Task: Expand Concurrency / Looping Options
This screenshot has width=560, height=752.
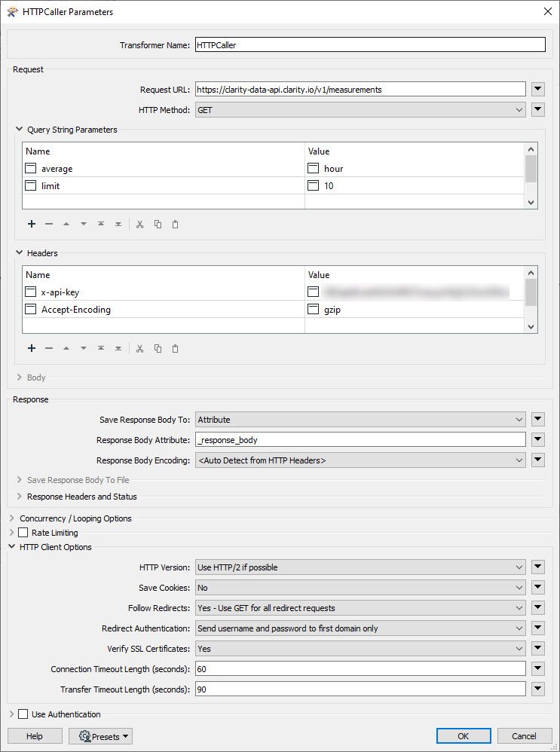Action: pos(12,518)
